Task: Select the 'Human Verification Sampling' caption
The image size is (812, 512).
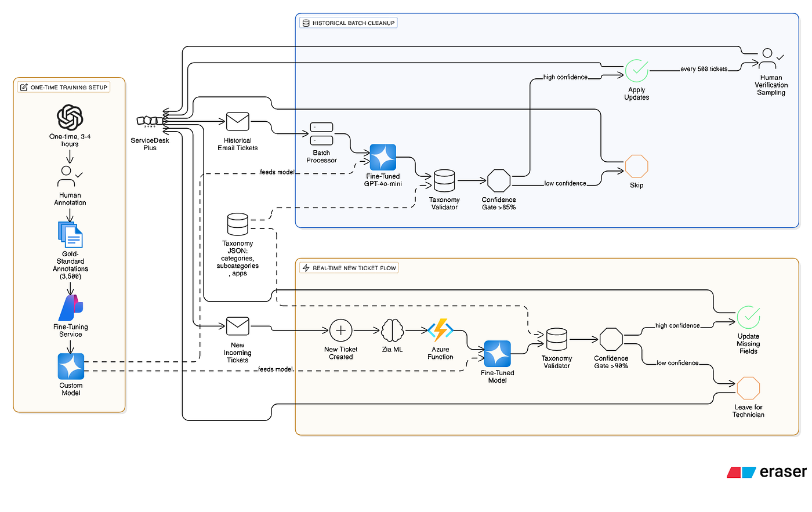Action: coord(771,85)
